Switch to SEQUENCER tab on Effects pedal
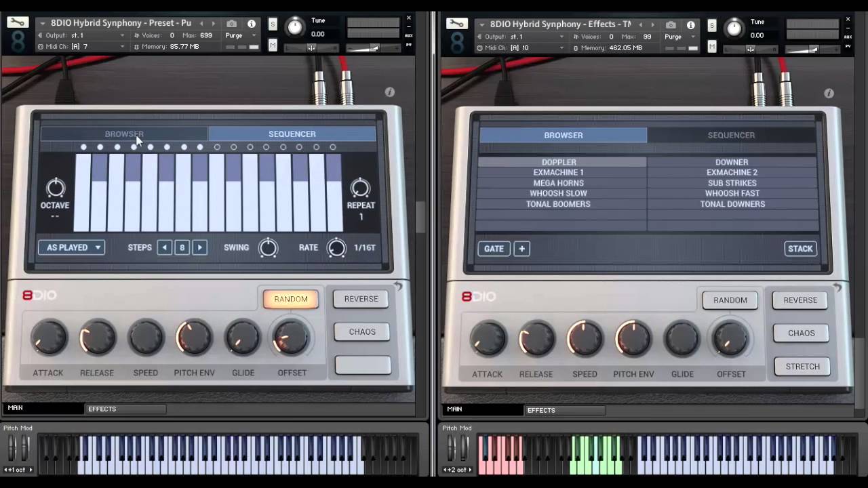Image resolution: width=868 pixels, height=488 pixels. (x=731, y=136)
